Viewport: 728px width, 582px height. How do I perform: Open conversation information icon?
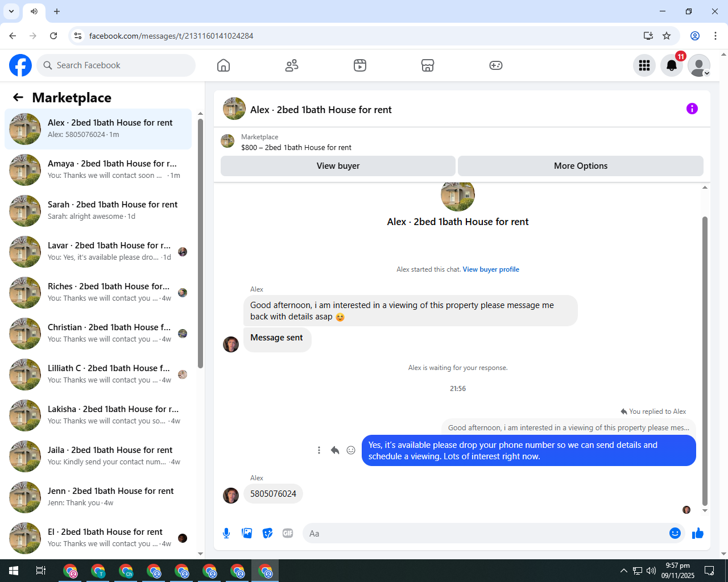[x=692, y=109]
